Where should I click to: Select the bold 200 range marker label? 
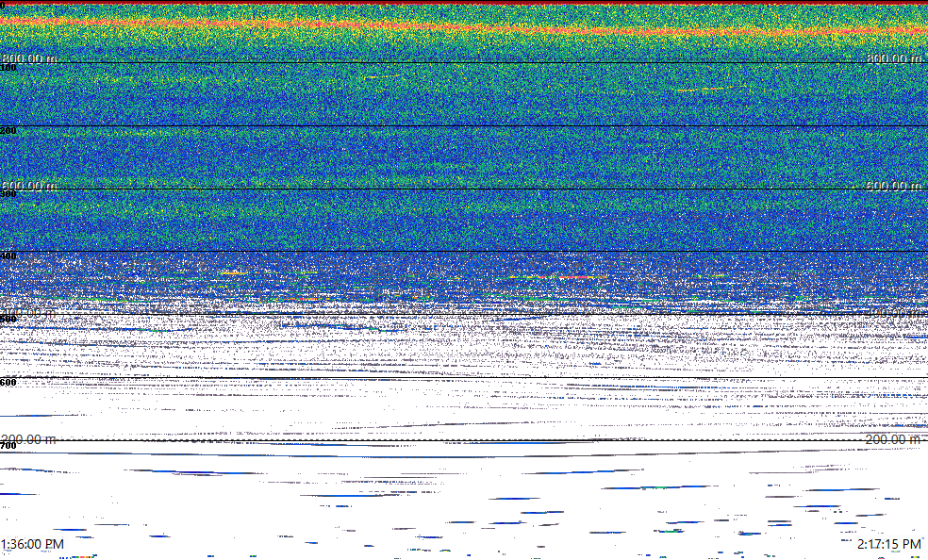coord(8,131)
